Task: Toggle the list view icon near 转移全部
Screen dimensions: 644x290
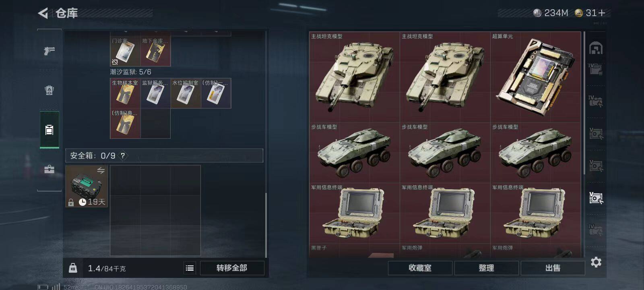Action: (x=190, y=268)
